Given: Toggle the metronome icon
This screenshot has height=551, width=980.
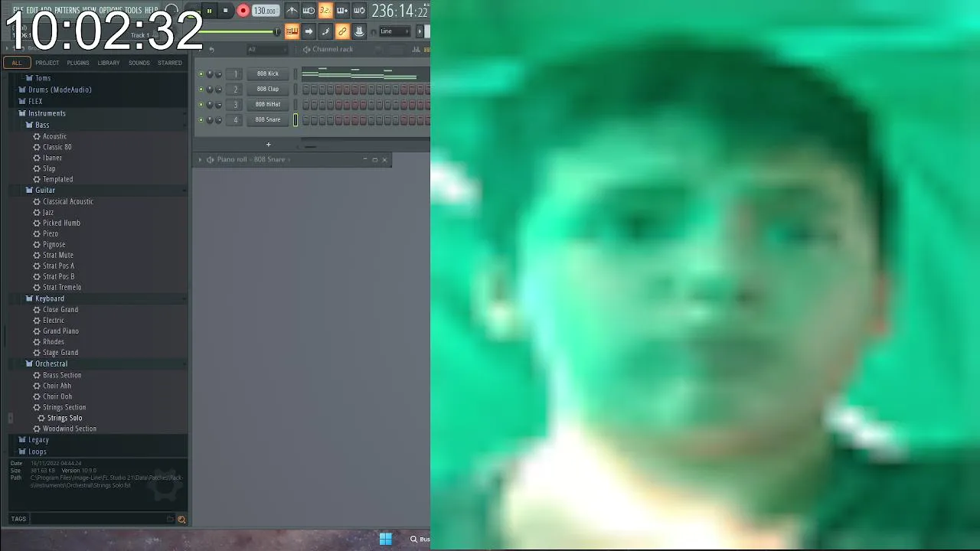Looking at the screenshot, I should pos(292,11).
